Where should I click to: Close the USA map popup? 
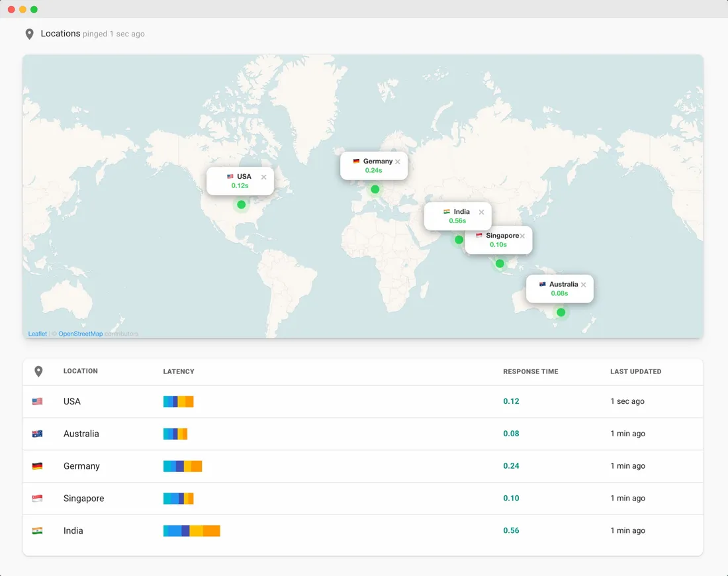[x=263, y=177]
